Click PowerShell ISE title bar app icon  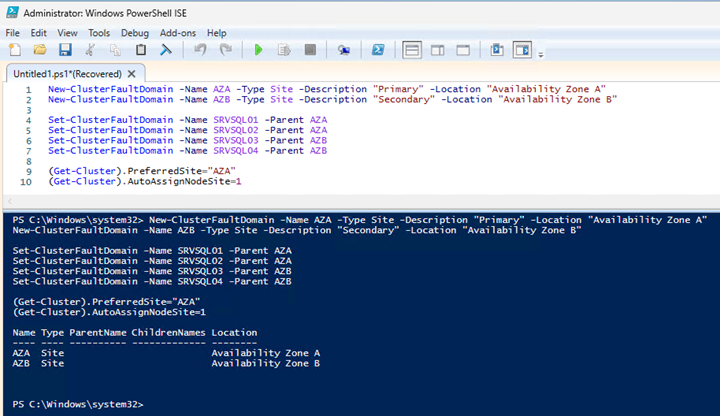[x=12, y=12]
